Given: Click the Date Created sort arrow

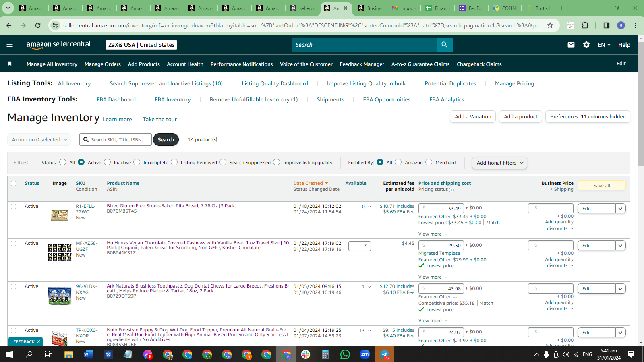Looking at the screenshot, I should pyautogui.click(x=327, y=183).
